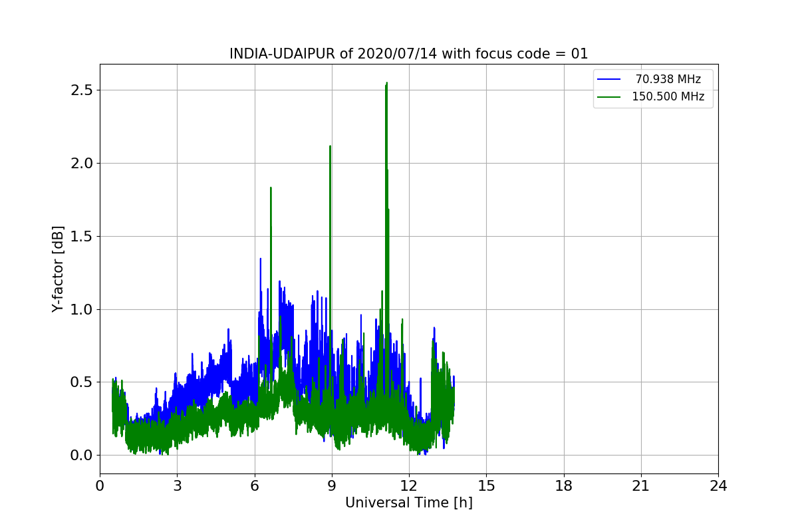Select the '150.500 MHz' legend label
Viewport: 798px width, 532px height.
[668, 96]
